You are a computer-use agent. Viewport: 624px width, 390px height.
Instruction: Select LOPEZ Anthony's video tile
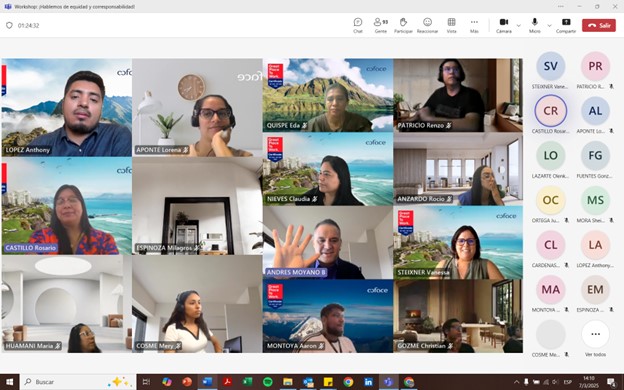pos(67,107)
